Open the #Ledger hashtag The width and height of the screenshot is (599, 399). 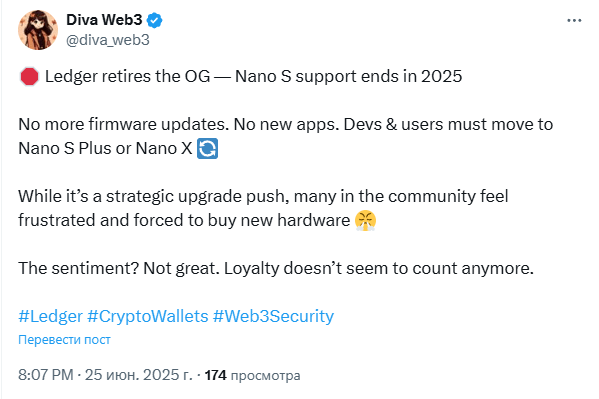point(50,316)
